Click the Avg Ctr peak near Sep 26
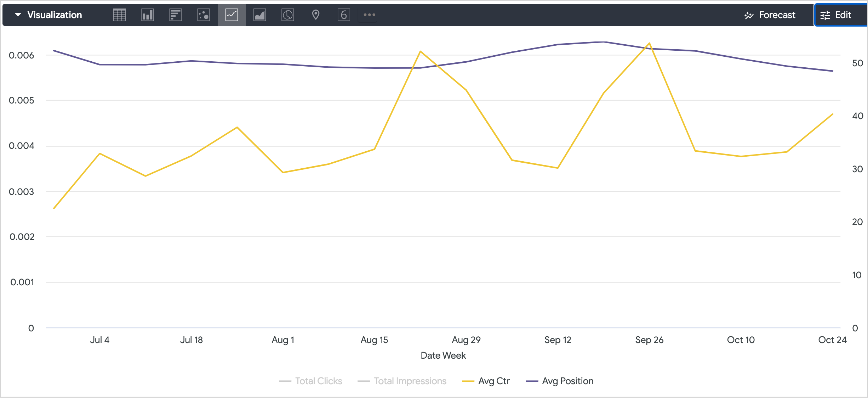The image size is (868, 398). pos(649,44)
